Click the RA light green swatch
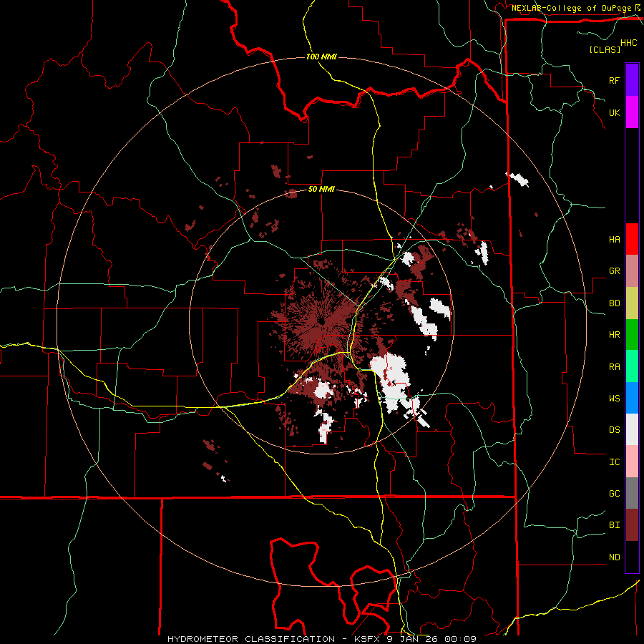This screenshot has width=644, height=644. pyautogui.click(x=632, y=366)
